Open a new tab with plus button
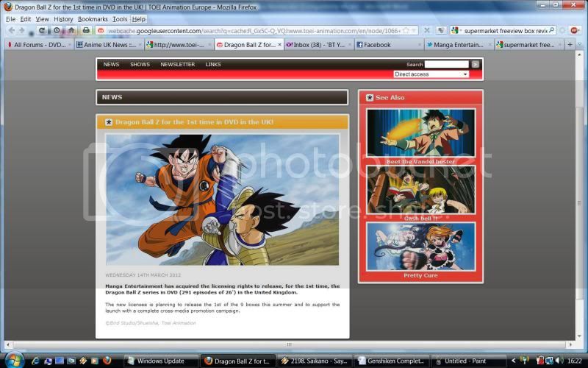Viewport: 588px width, 368px height. 570,45
